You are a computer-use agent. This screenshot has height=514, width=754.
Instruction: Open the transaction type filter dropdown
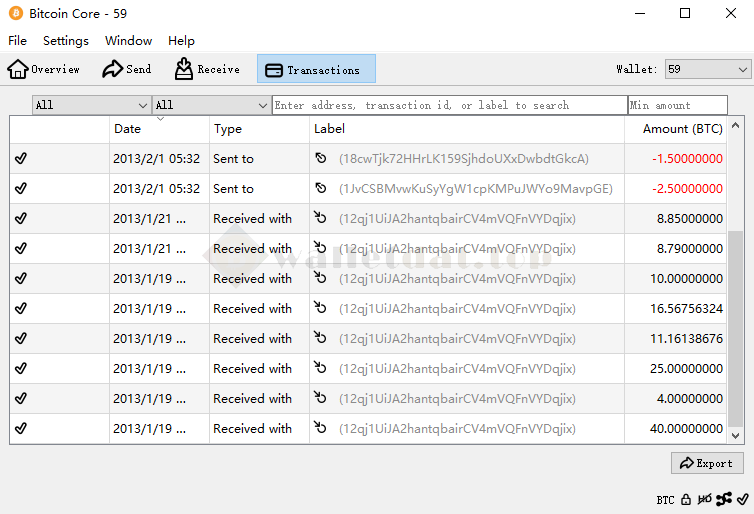pos(211,105)
